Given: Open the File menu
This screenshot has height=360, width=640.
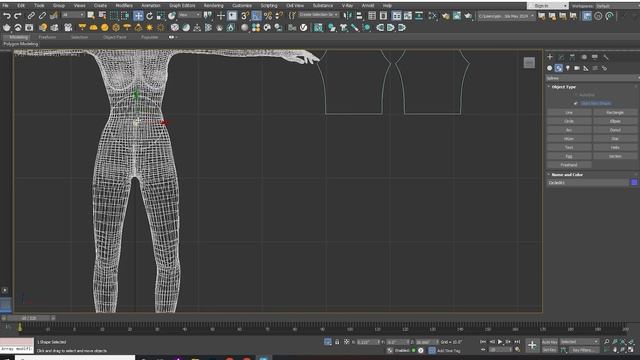Looking at the screenshot, I should [5, 6].
